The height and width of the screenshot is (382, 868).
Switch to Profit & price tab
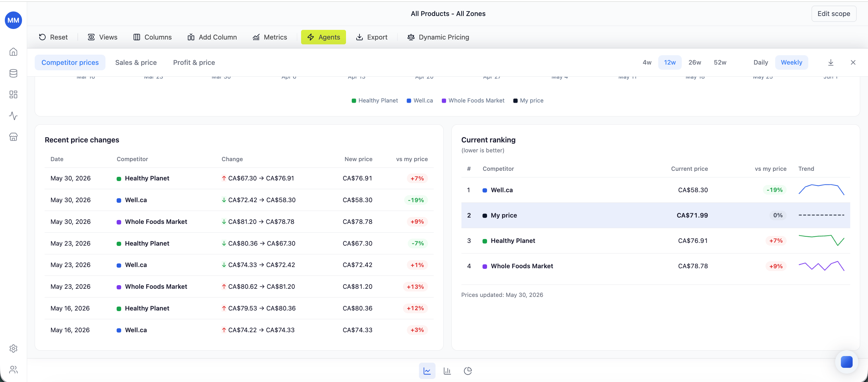(194, 62)
